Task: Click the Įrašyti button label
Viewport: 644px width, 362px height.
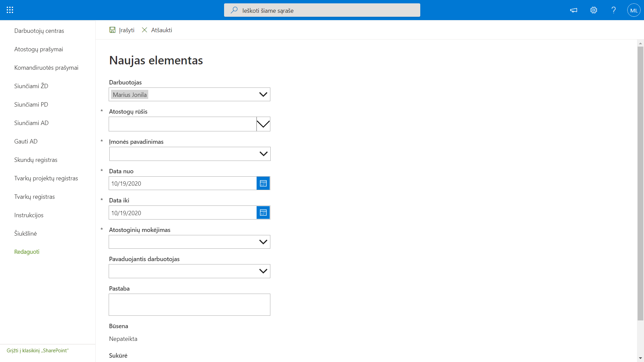Action: pyautogui.click(x=127, y=30)
